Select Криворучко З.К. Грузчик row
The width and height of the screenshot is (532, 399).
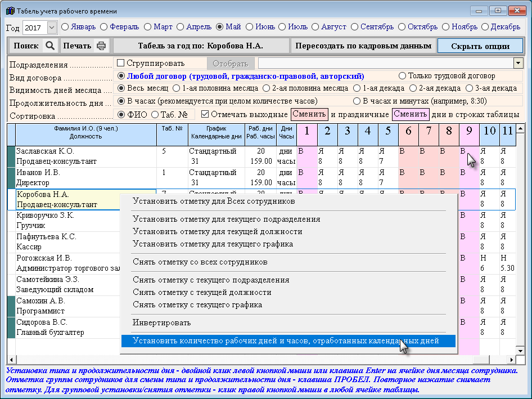[68, 221]
